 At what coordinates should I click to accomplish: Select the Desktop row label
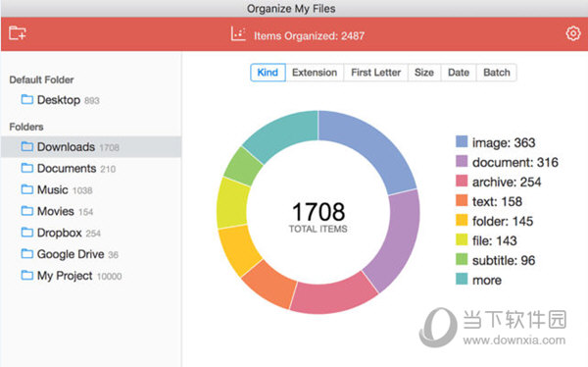click(x=59, y=100)
